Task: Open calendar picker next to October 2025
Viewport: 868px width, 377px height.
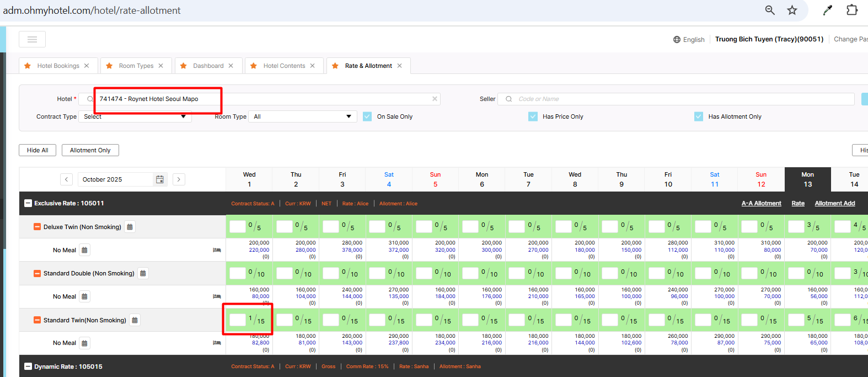Action: tap(159, 179)
